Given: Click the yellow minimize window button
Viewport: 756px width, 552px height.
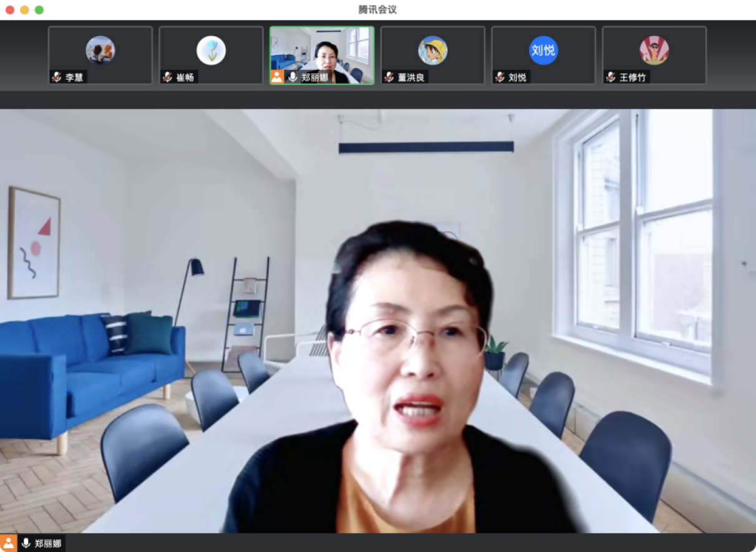Looking at the screenshot, I should pos(24,10).
